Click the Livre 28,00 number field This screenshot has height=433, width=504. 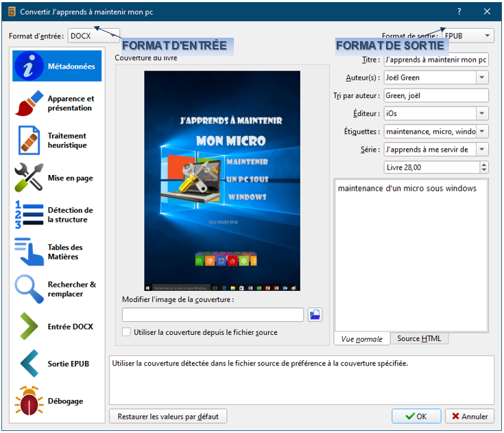click(432, 167)
